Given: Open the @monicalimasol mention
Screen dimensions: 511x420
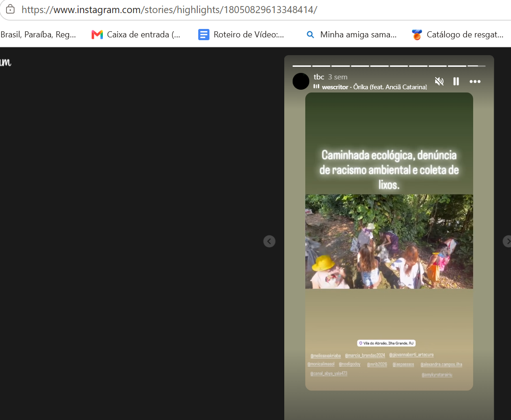Looking at the screenshot, I should pyautogui.click(x=321, y=364).
